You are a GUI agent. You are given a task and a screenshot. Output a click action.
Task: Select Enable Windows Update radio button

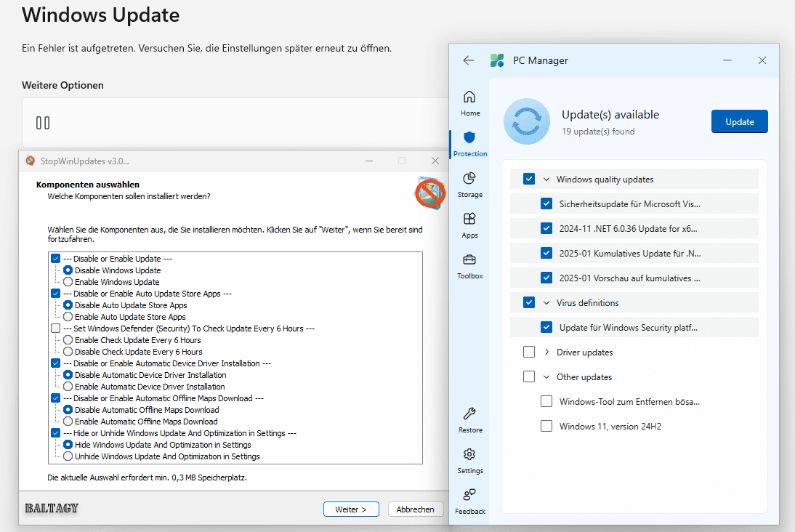[x=68, y=282]
